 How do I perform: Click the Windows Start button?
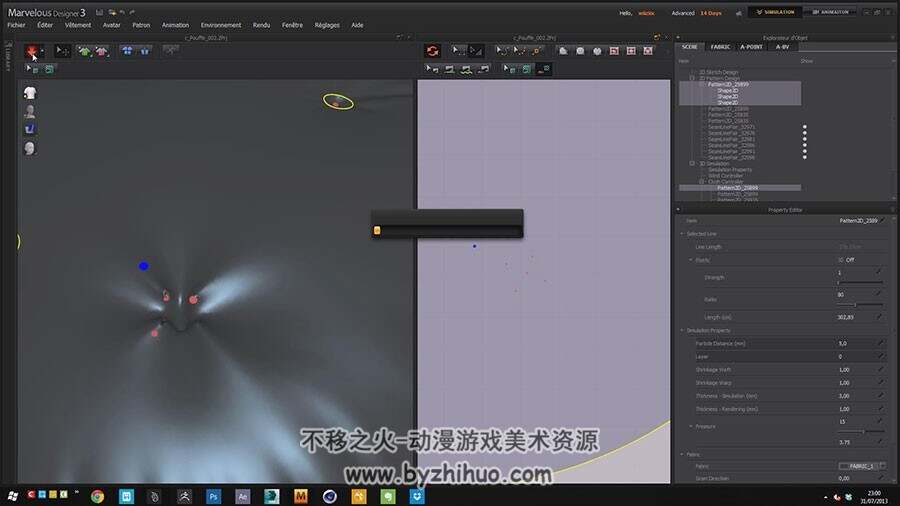(x=12, y=496)
